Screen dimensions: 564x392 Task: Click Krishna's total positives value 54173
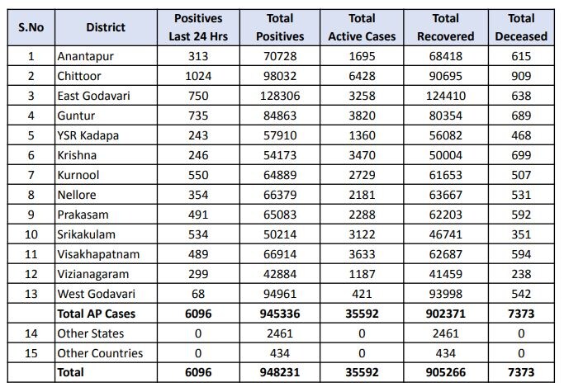point(280,155)
